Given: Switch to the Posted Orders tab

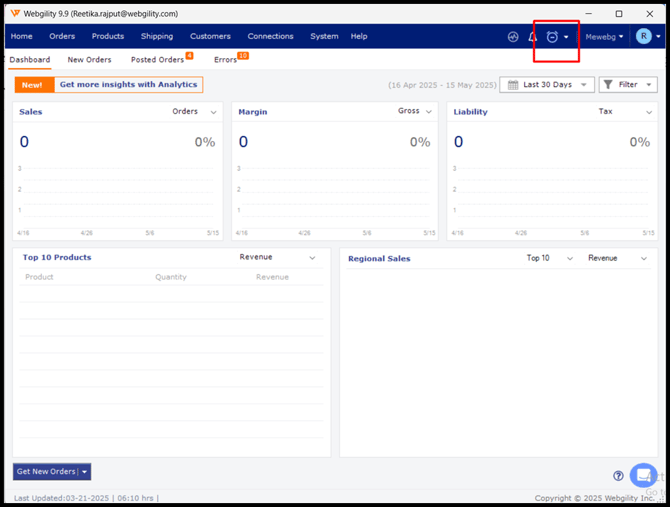Looking at the screenshot, I should point(157,60).
